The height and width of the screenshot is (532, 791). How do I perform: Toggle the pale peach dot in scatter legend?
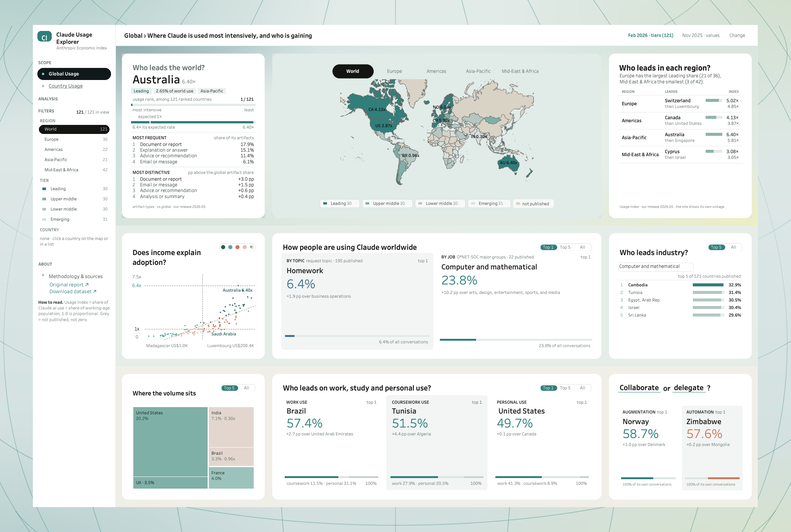pyautogui.click(x=245, y=247)
